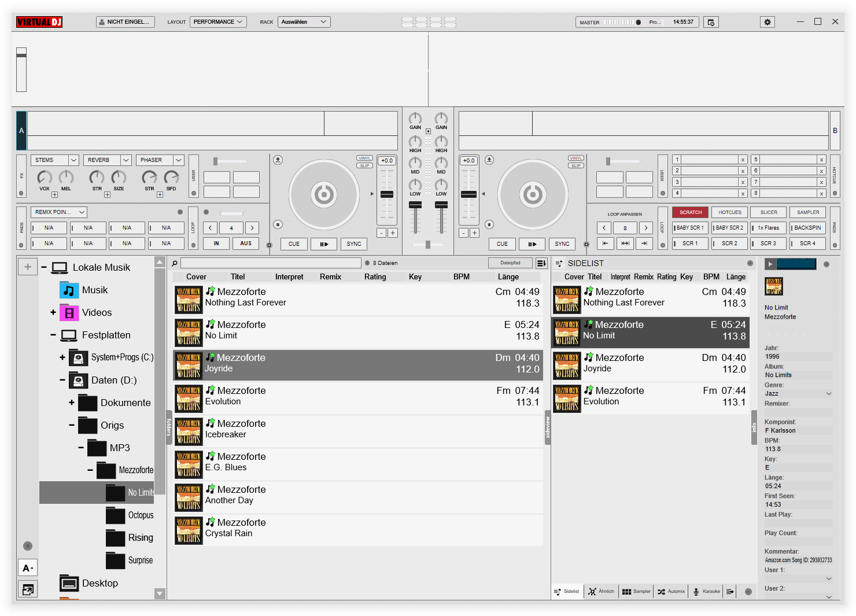This screenshot has width=856, height=616.
Task: Click the Dateipfad button
Action: click(x=510, y=263)
